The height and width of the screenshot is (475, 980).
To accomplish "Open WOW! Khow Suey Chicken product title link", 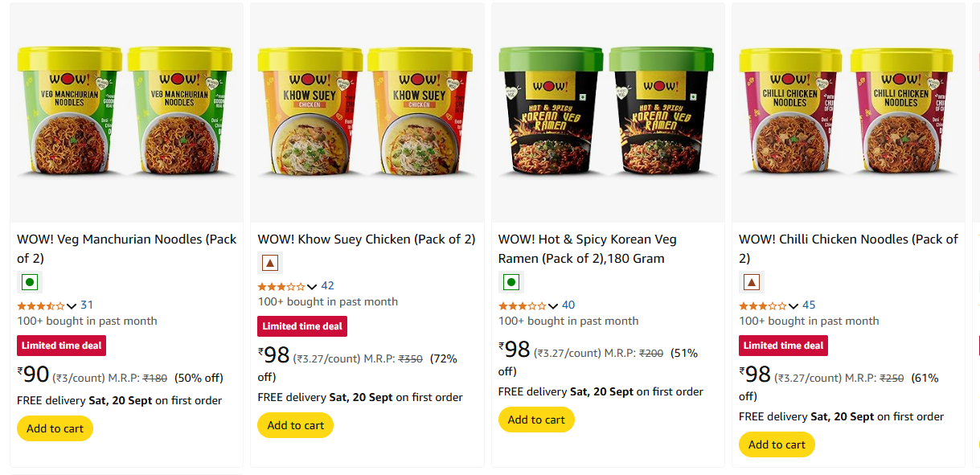I will point(366,240).
